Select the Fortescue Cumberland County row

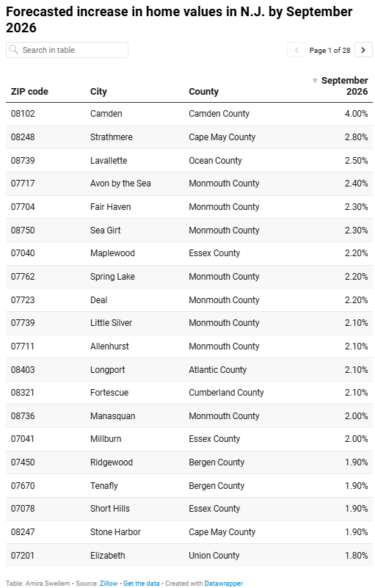point(189,393)
